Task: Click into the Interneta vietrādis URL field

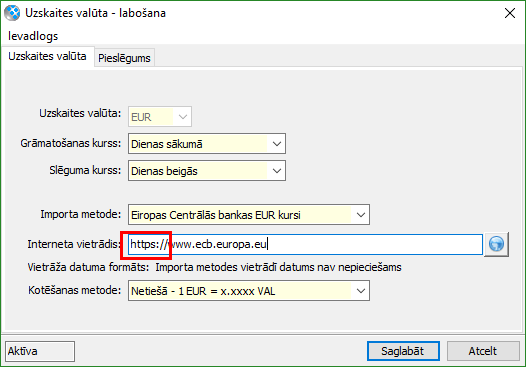Action: tap(305, 244)
